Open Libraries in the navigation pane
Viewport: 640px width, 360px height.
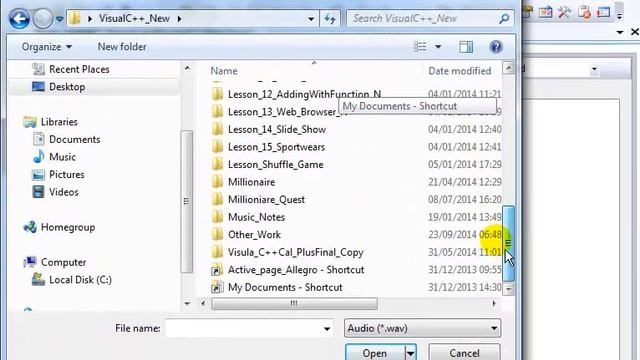[59, 122]
